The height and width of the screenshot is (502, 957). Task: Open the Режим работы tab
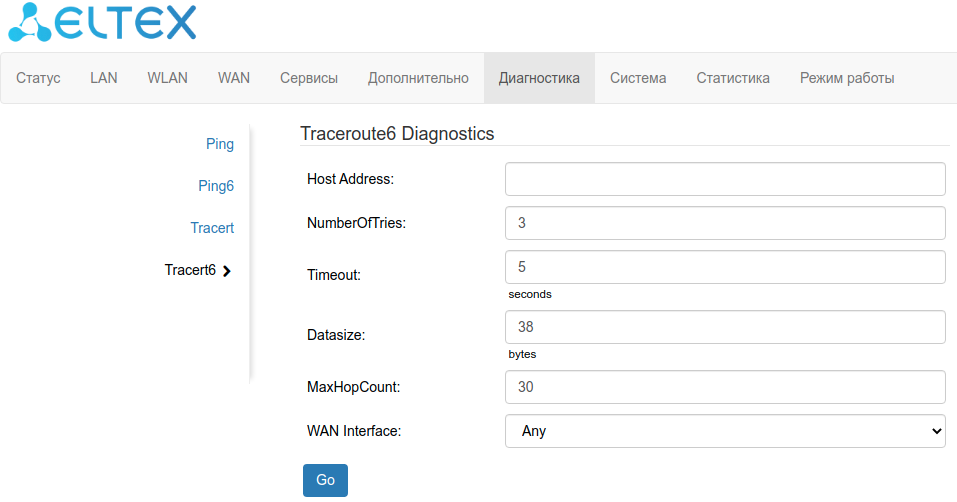point(847,78)
